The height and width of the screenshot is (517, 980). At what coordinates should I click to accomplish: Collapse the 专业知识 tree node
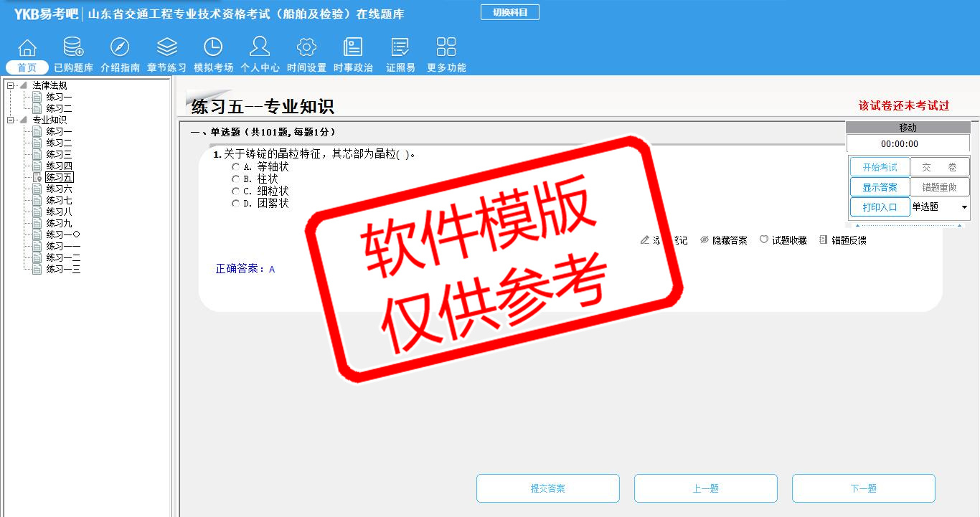pos(10,120)
